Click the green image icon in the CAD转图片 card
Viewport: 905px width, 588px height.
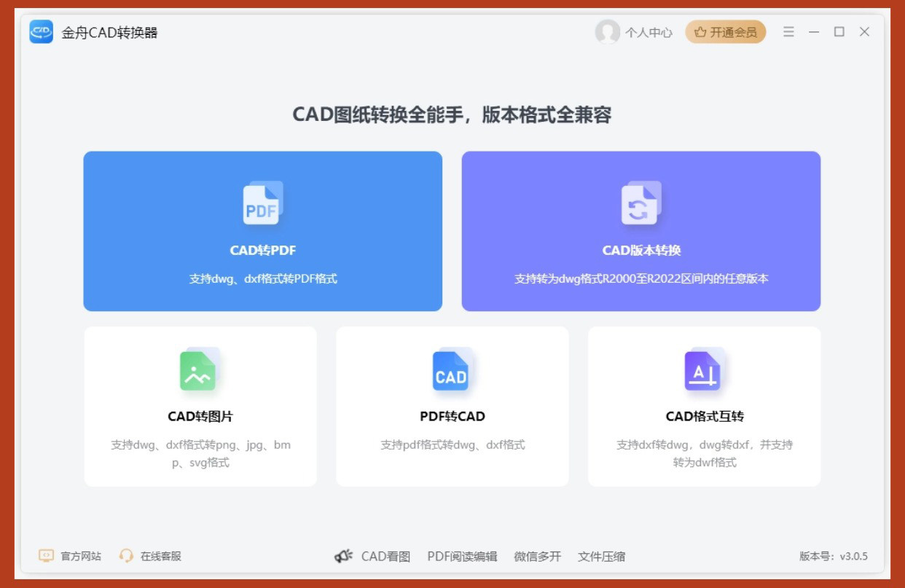(x=200, y=369)
